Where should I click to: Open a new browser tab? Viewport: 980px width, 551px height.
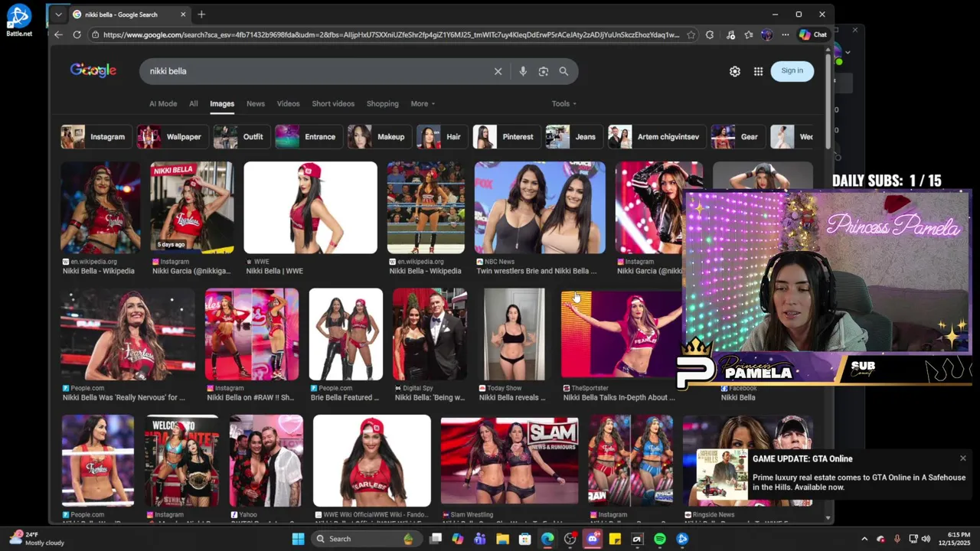click(201, 15)
